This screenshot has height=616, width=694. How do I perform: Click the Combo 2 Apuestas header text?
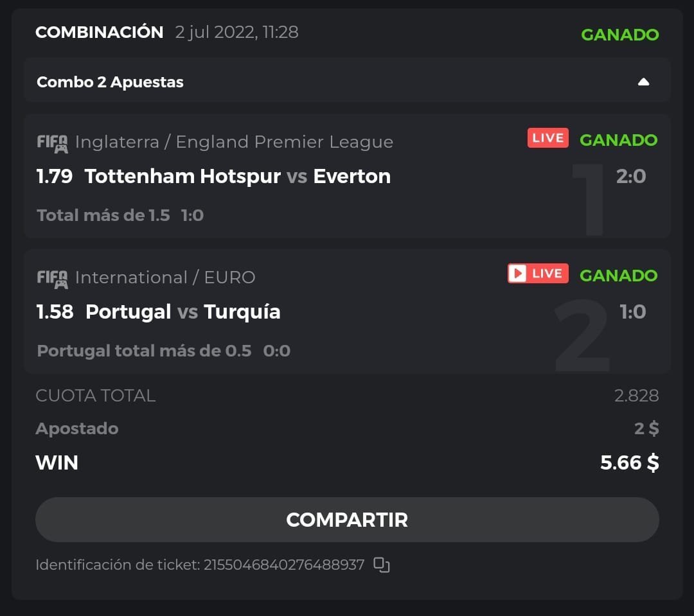pos(110,82)
